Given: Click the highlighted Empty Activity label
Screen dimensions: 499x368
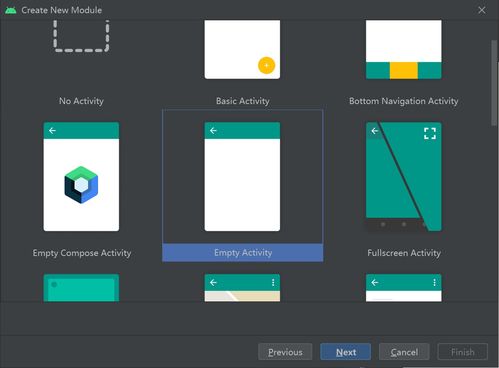Looking at the screenshot, I should 243,253.
